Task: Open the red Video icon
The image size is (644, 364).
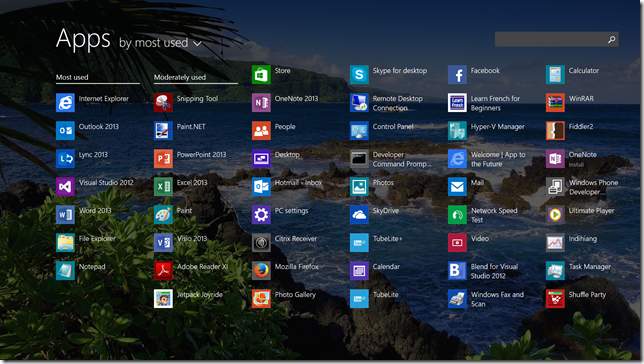Action: pos(458,242)
